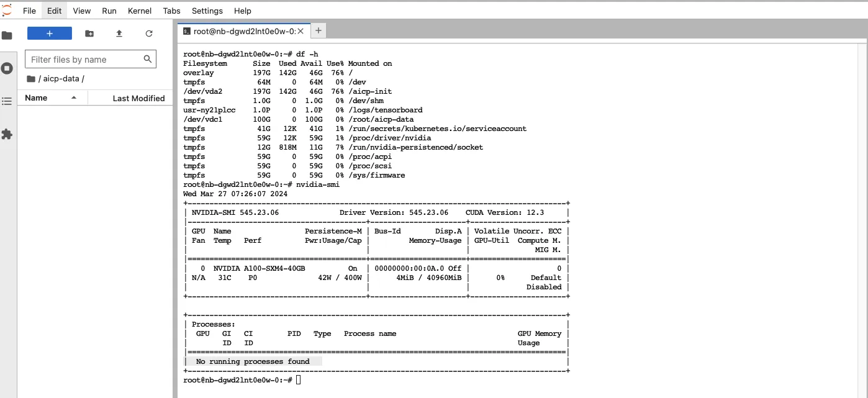Open Running Terminals and Kernels sidebar

pos(7,68)
